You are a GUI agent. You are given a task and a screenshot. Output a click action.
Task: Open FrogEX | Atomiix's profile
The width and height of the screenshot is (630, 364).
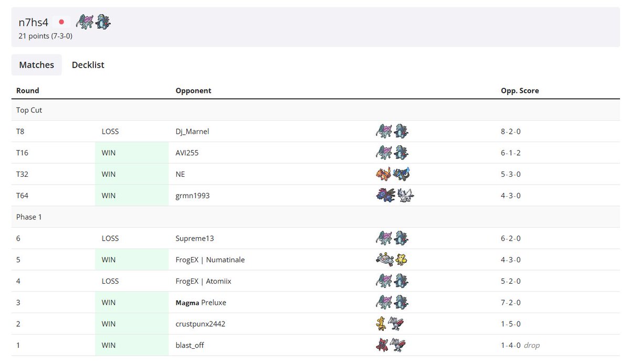point(203,281)
